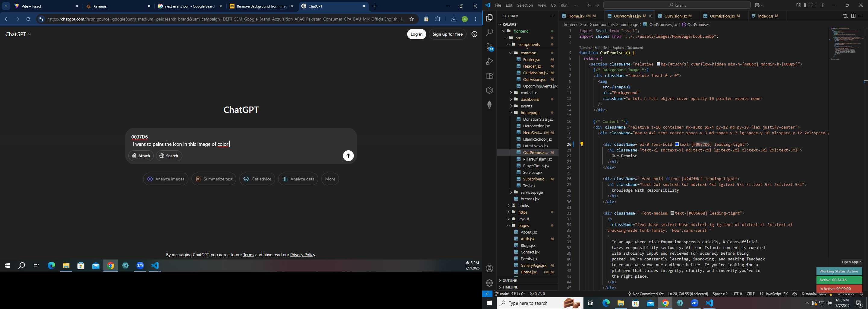This screenshot has width=868, height=309.
Task: Toggle the VS Code primary side bar
Action: point(806,5)
